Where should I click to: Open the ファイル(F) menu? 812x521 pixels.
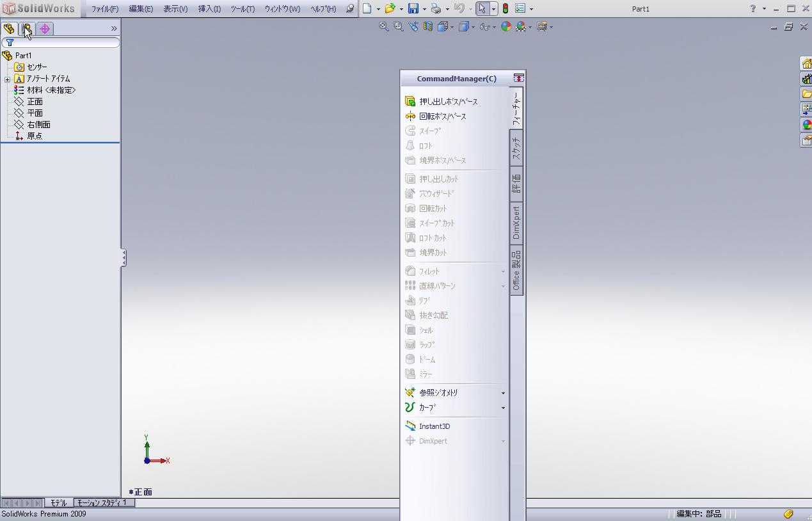(105, 9)
